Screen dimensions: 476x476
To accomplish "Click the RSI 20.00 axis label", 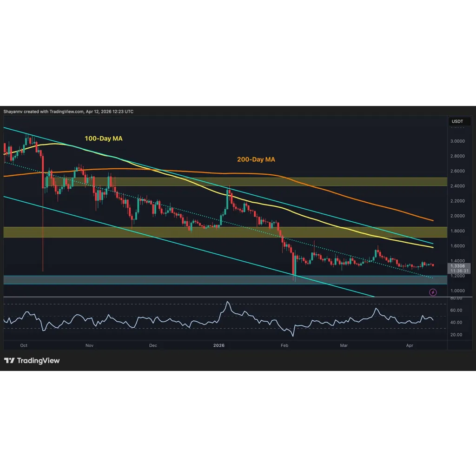I will [456, 335].
